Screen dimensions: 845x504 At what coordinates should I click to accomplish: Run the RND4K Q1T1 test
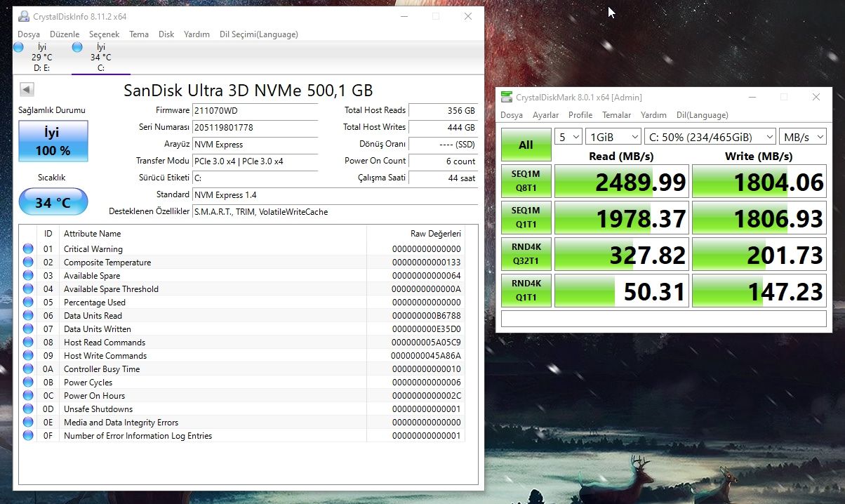tap(526, 291)
